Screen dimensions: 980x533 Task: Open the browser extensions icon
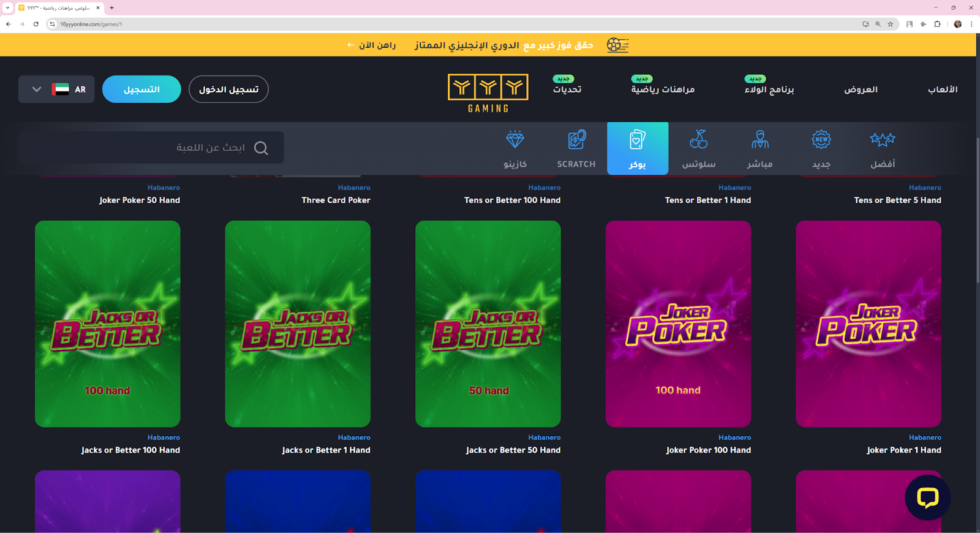[x=937, y=24]
